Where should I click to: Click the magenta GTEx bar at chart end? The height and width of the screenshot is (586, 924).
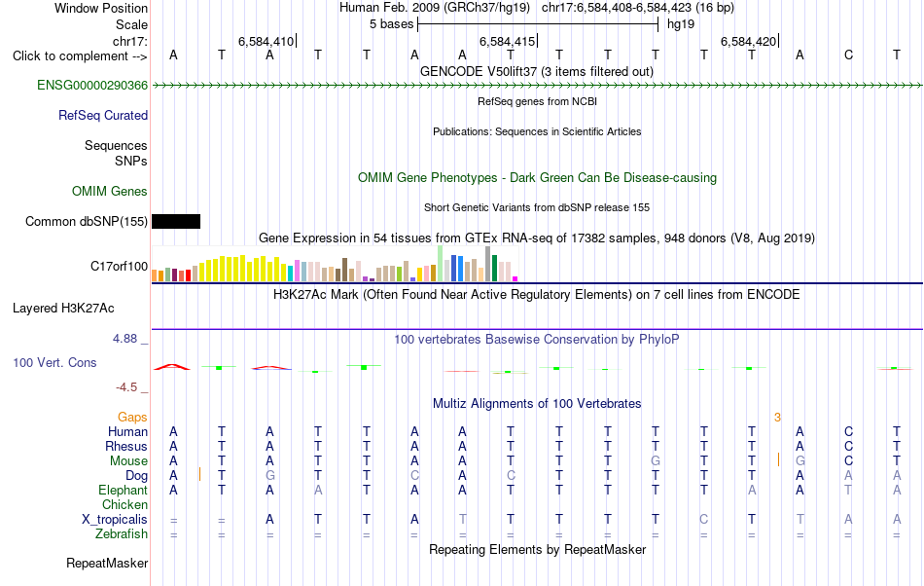click(515, 278)
